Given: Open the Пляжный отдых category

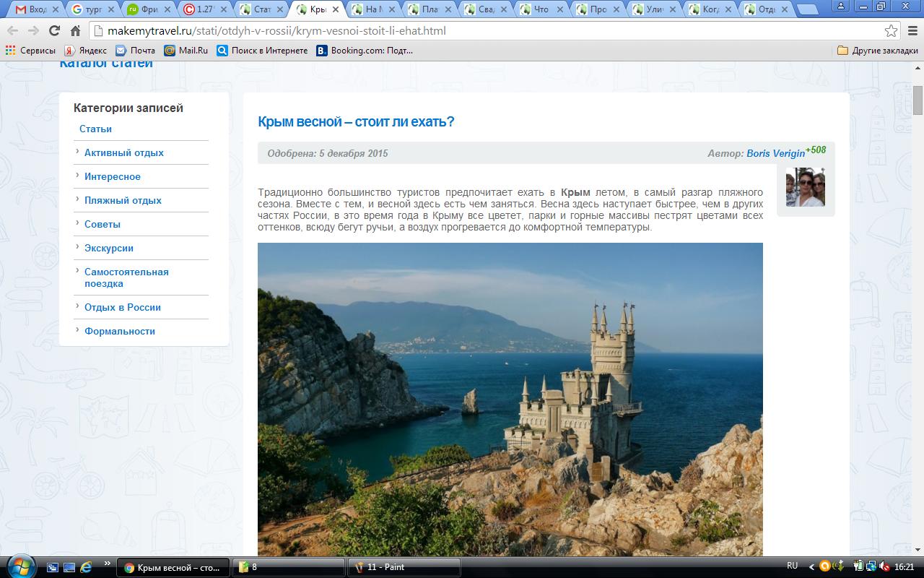Looking at the screenshot, I should [x=123, y=200].
